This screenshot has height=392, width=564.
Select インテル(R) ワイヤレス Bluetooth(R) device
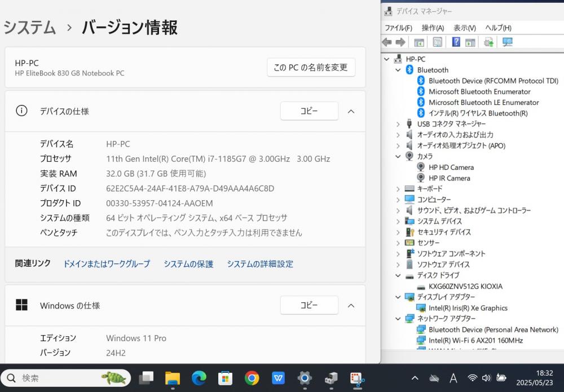click(478, 113)
